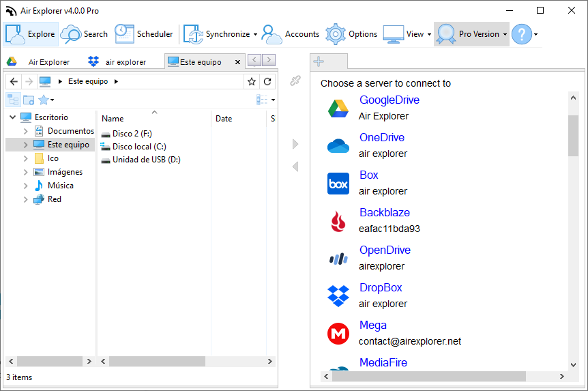Expand the Ico folder node
588x391 pixels.
pyautogui.click(x=25, y=159)
